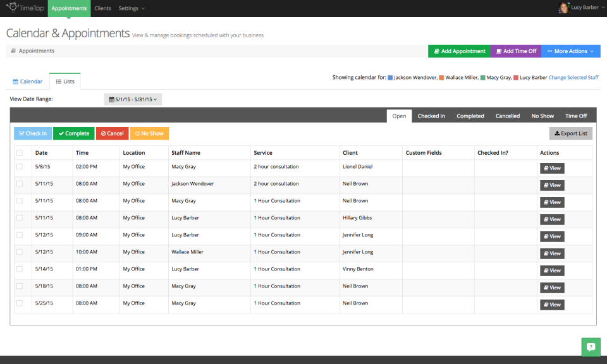Image resolution: width=607 pixels, height=364 pixels.
Task: Expand the 5/1/15 - 5/31/15 date range picker
Action: click(x=133, y=99)
